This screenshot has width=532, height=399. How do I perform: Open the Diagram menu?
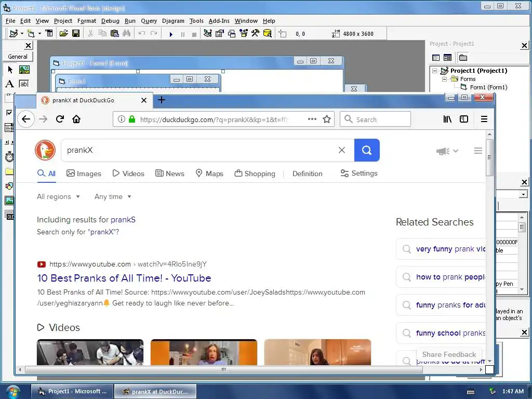click(173, 21)
